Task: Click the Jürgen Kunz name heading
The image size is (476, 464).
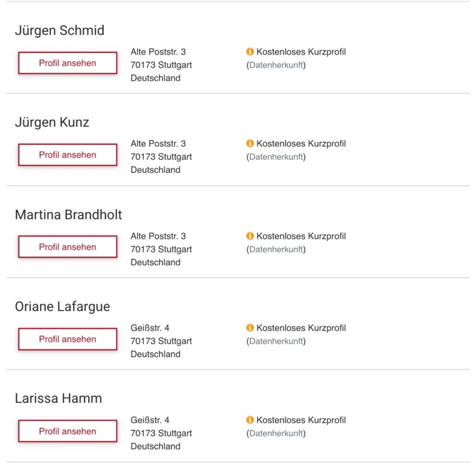Action: [x=52, y=122]
